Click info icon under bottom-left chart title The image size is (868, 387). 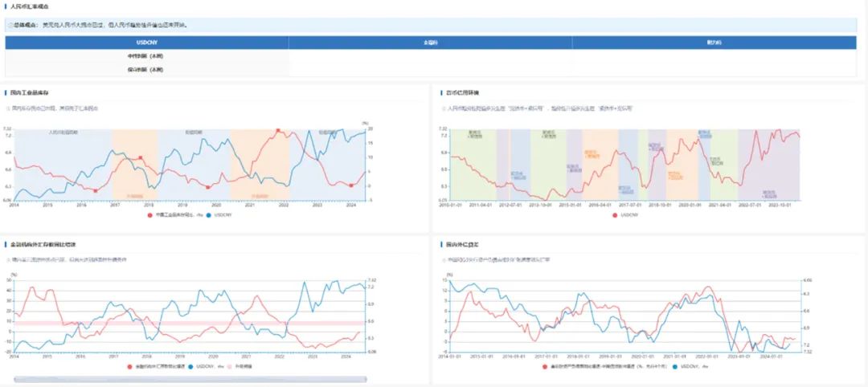[x=8, y=259]
